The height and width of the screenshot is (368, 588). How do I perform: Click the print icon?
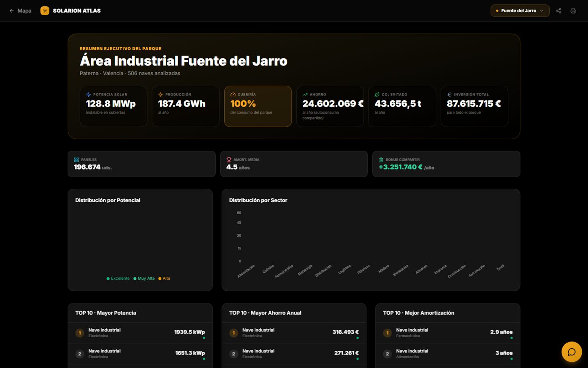(573, 11)
